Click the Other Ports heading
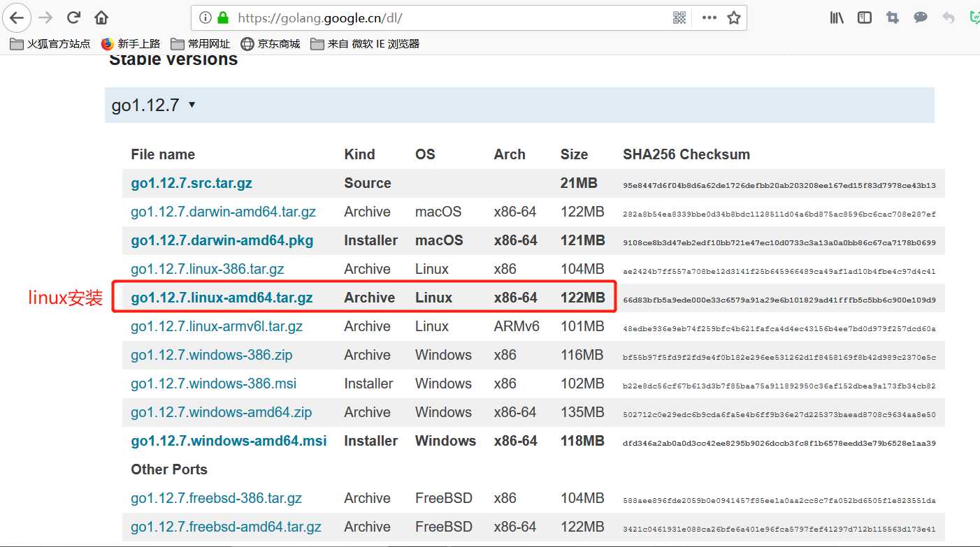The width and height of the screenshot is (980, 547). coord(169,469)
